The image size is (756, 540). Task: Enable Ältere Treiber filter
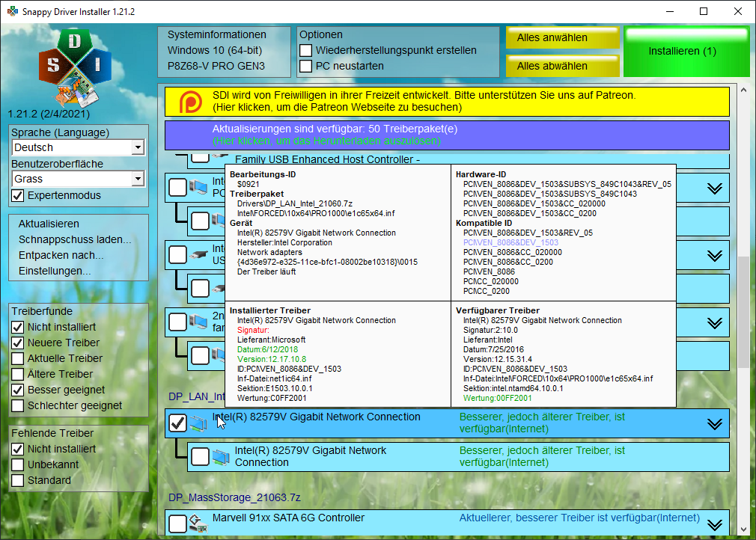click(x=18, y=374)
